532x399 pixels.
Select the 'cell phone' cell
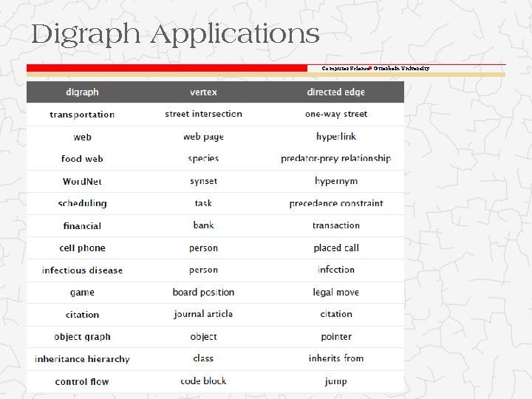(82, 248)
